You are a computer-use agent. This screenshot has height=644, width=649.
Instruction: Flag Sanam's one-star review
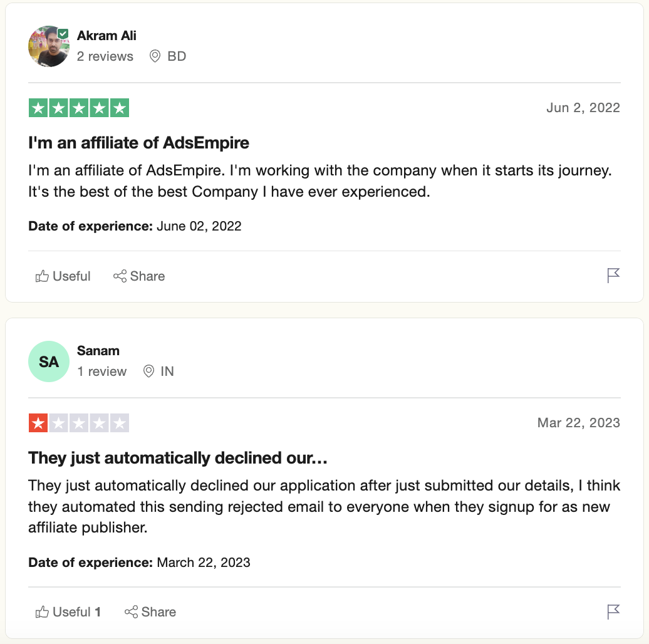613,611
